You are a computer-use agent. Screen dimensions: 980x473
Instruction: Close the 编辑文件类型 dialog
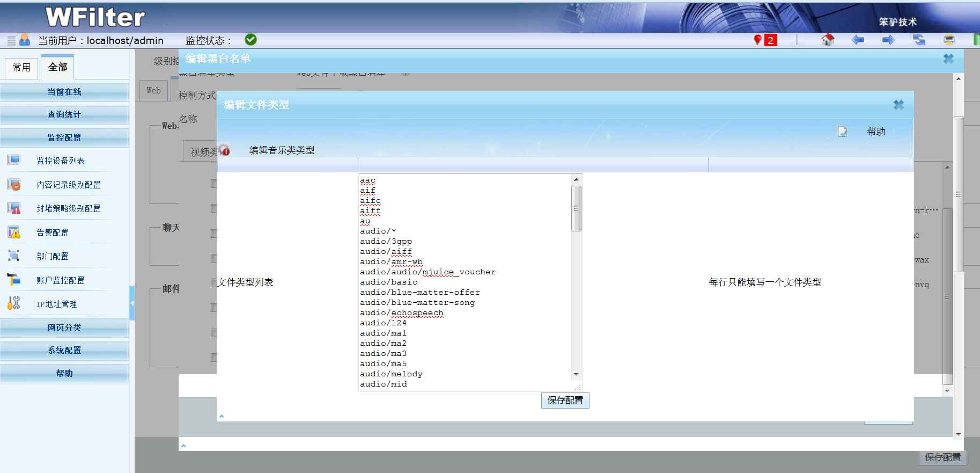[x=898, y=105]
